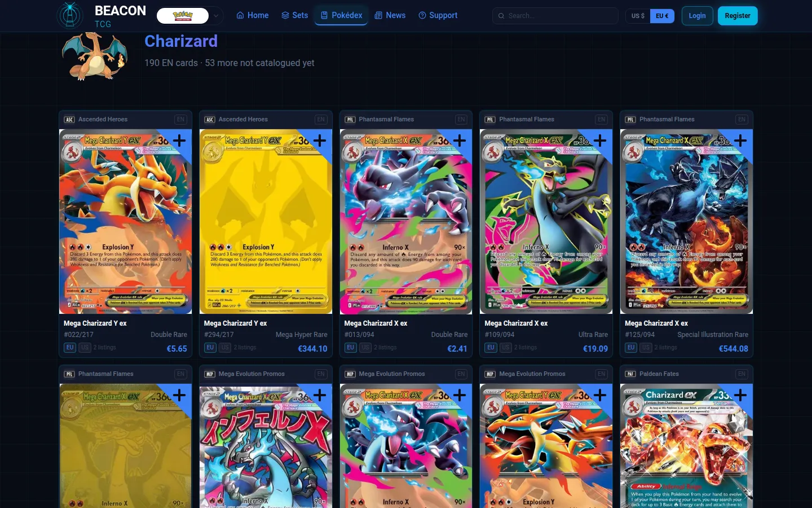Open Phantasmal Flames set on the #109/094 card
This screenshot has width=812, height=508.
tap(527, 120)
